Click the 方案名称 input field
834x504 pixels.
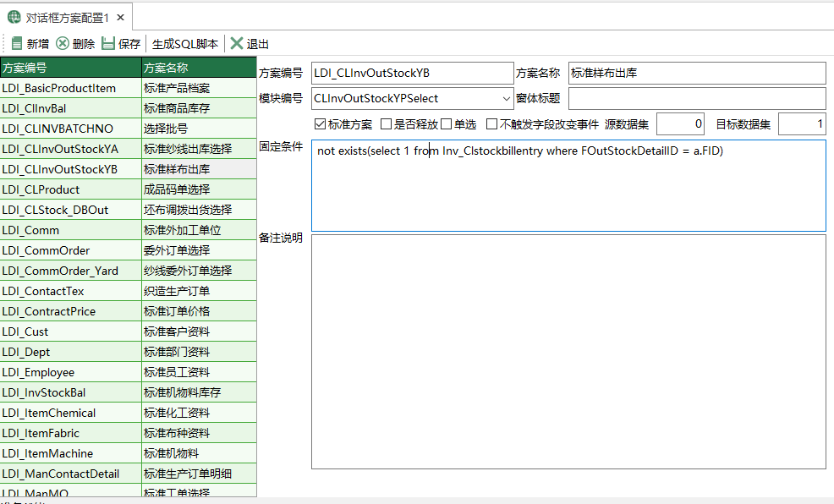tap(697, 74)
